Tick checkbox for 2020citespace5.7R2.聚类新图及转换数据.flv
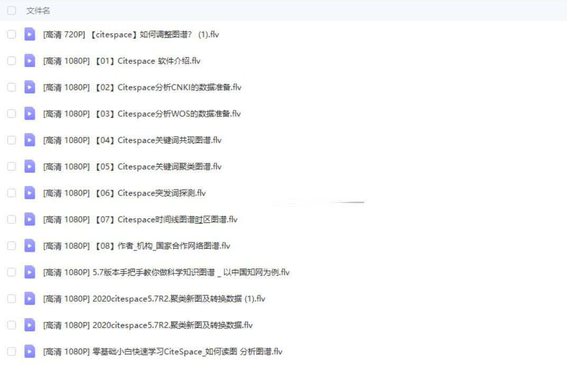 [12, 325]
